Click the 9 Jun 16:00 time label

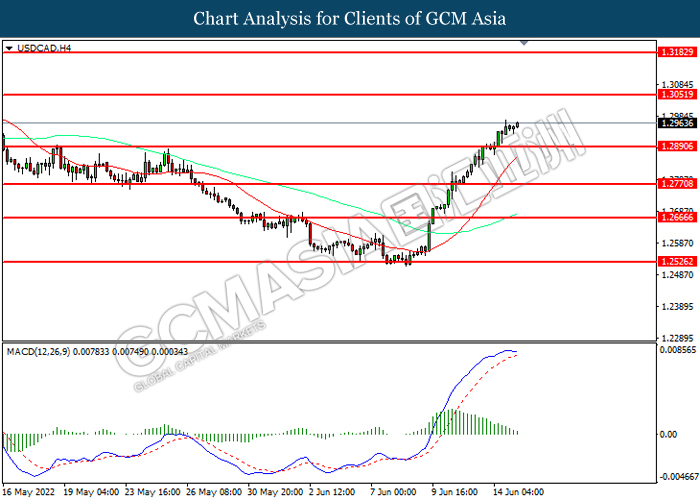click(454, 492)
